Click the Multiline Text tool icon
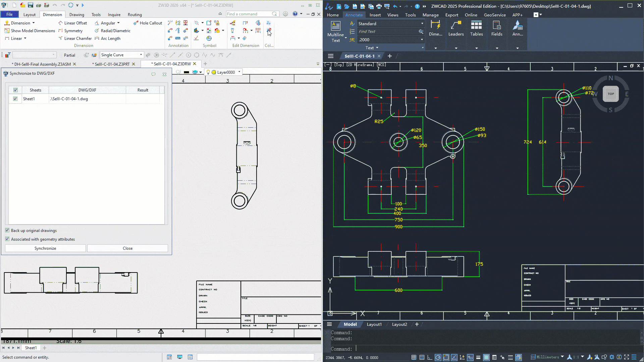 335,32
